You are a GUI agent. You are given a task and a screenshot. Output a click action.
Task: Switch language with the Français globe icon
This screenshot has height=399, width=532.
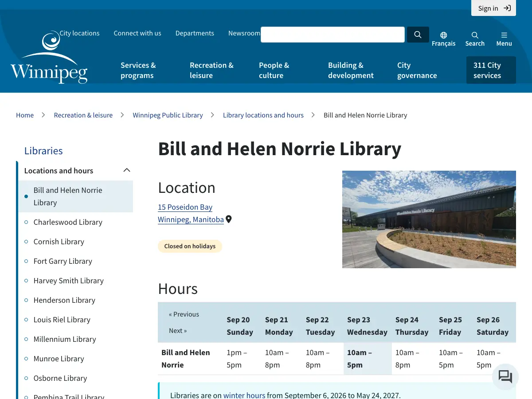click(x=443, y=39)
